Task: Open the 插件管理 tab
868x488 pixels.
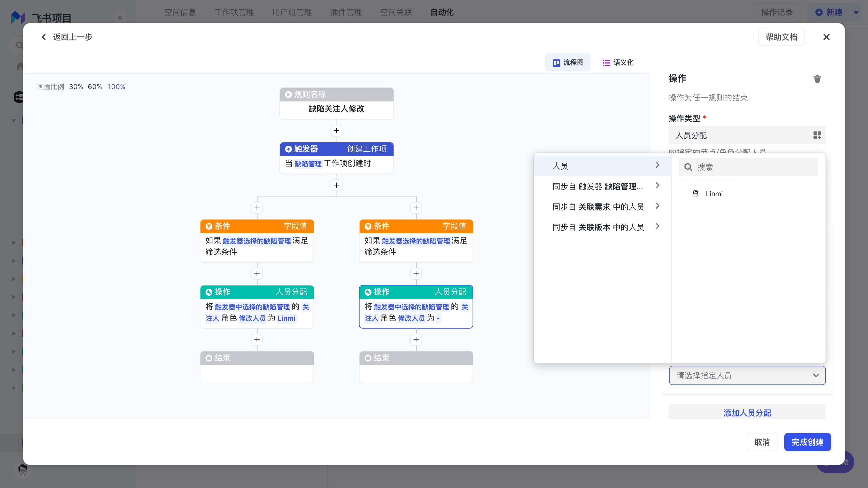Action: (346, 12)
